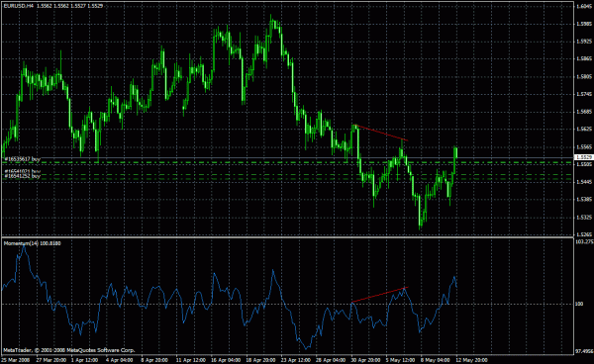Click the current price tag 1.5529
This screenshot has height=364, width=594.
pos(584,157)
